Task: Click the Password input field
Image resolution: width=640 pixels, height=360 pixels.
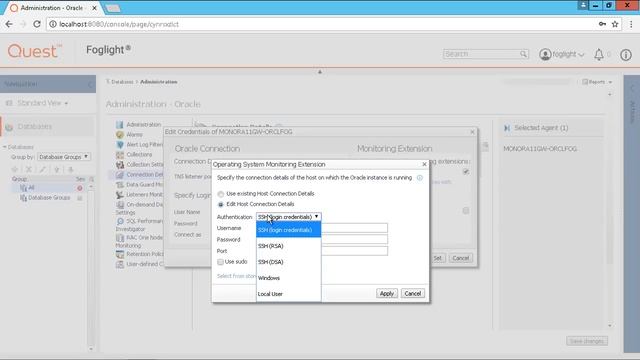Action: click(x=354, y=239)
